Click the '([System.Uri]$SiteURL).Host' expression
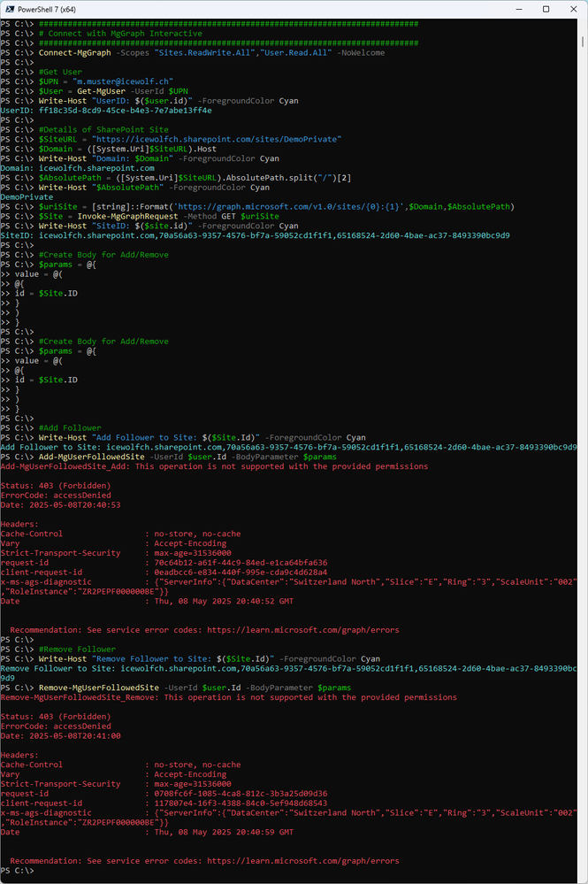 coord(151,149)
